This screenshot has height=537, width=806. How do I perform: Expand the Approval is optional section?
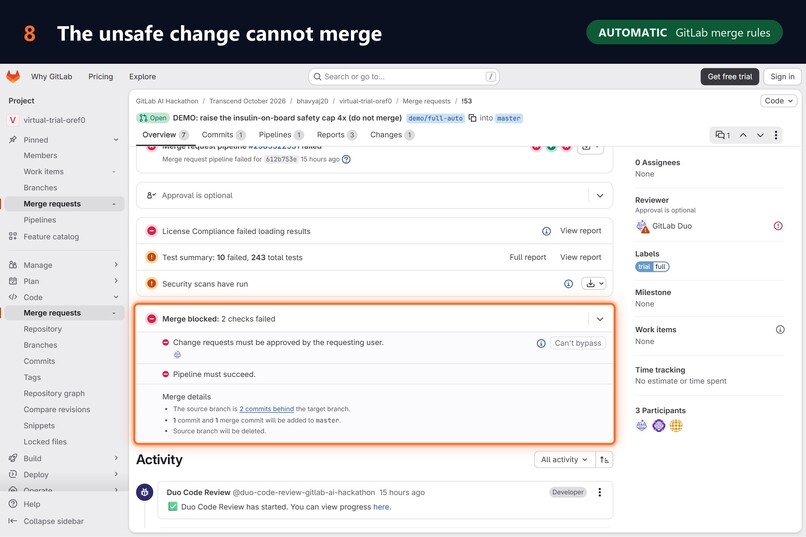point(600,196)
